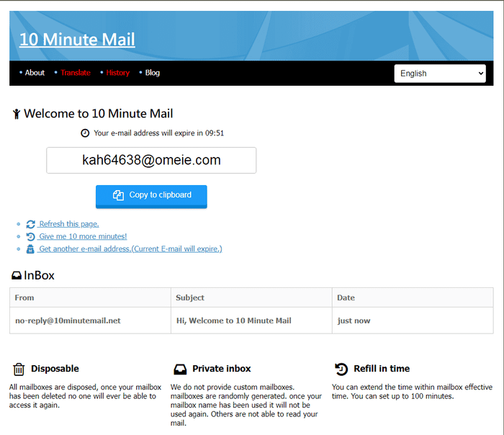The width and height of the screenshot is (504, 435).
Task: Click the trash can Disposable icon
Action: [19, 369]
